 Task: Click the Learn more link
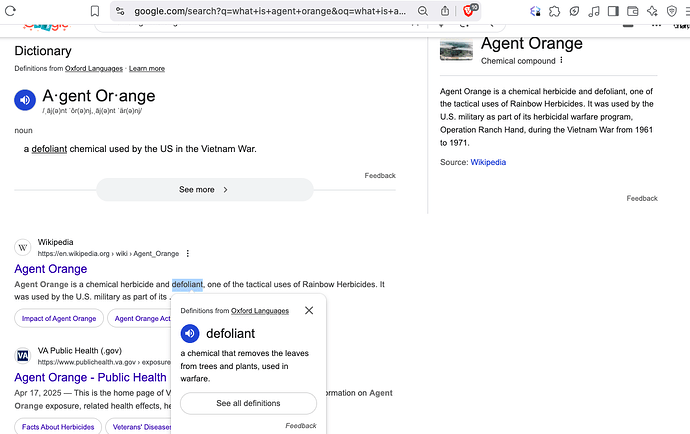tap(147, 69)
